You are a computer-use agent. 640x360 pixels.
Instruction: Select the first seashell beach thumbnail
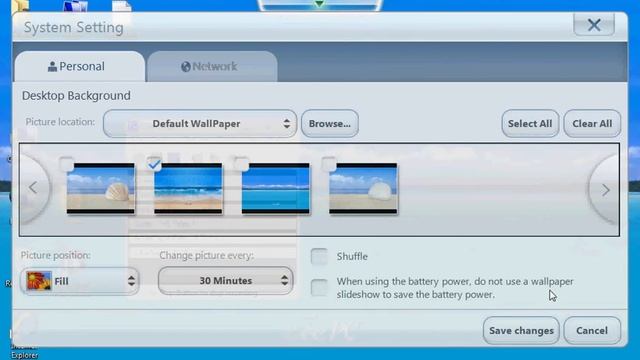click(x=101, y=189)
